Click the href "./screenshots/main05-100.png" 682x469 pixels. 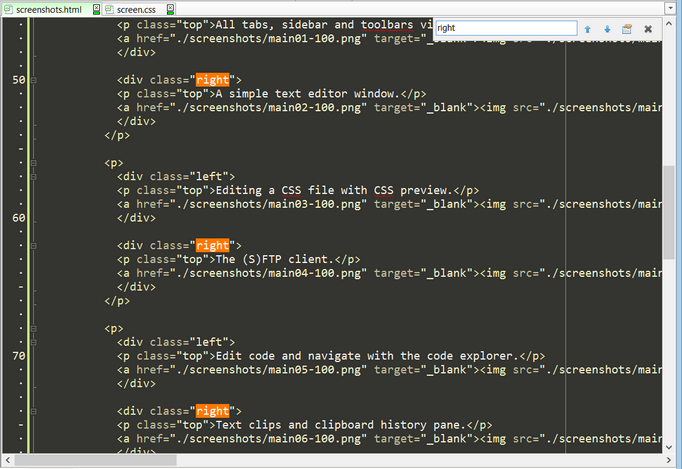pos(268,370)
